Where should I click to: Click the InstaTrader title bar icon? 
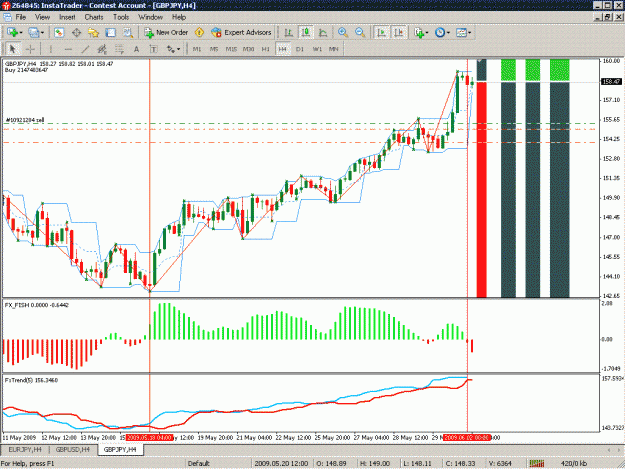(6, 6)
